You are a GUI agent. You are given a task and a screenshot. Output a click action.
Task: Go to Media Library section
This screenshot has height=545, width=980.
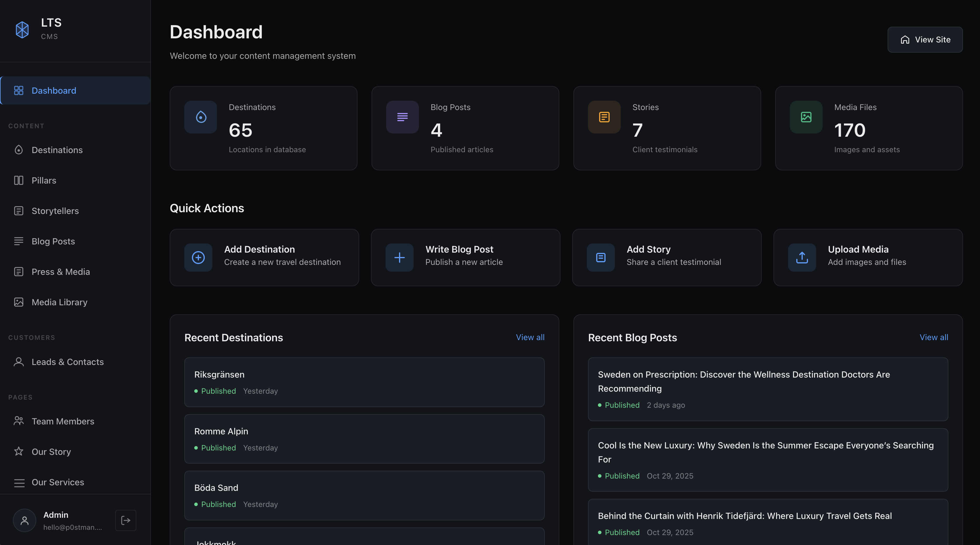59,302
